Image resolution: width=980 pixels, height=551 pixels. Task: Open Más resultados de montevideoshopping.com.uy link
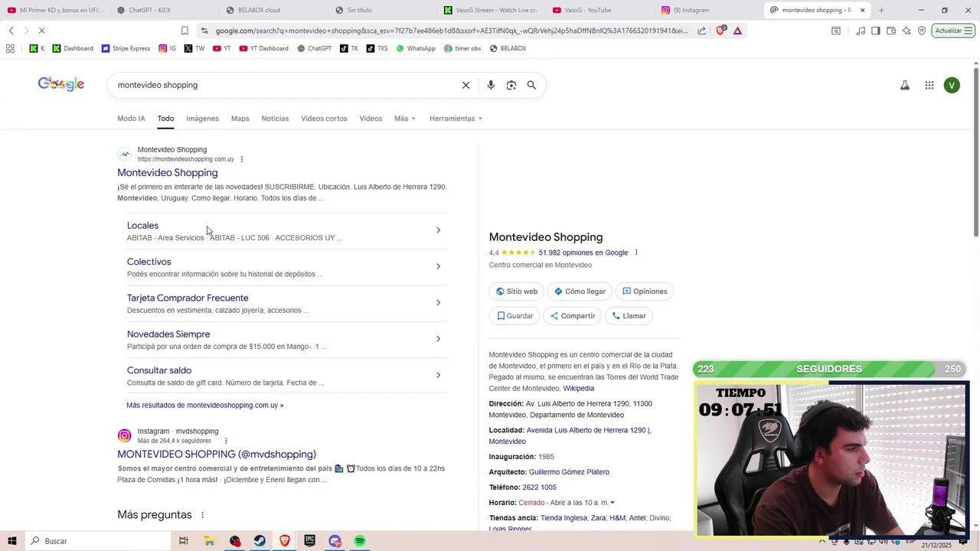pos(205,406)
